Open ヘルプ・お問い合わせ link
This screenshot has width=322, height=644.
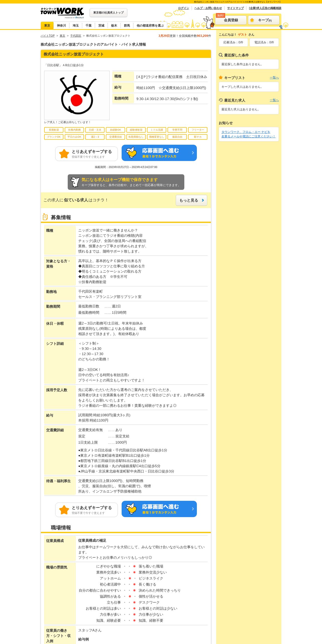[x=208, y=8]
